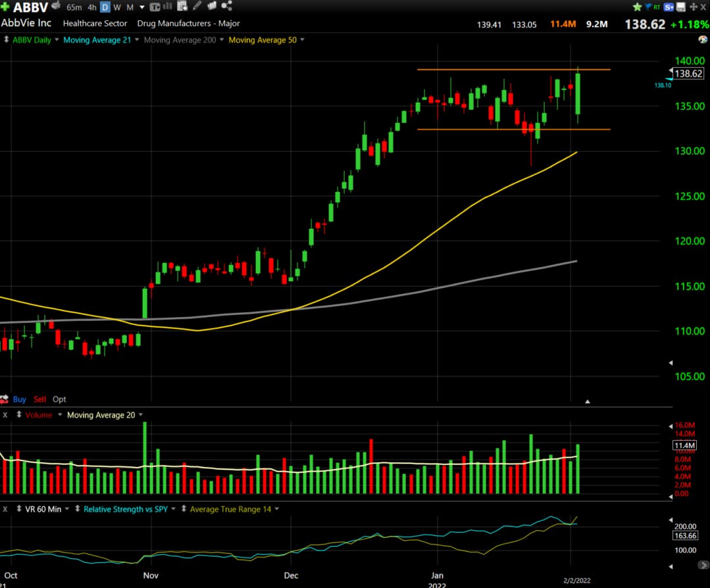Open the notes folder icon in toolbar
The image size is (710, 588).
coord(211,6)
